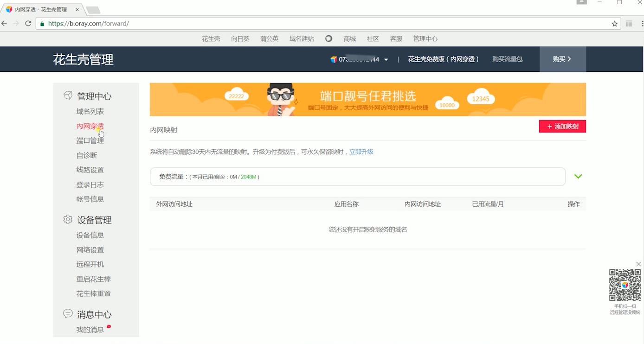This screenshot has height=344, width=644.
Task: Click the 添加映射 button
Action: tap(562, 127)
